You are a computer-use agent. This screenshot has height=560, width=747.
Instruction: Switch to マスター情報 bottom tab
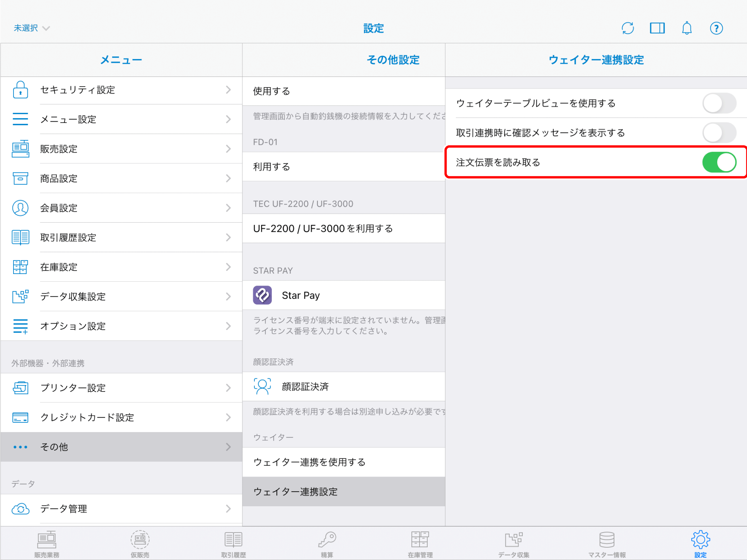(607, 544)
